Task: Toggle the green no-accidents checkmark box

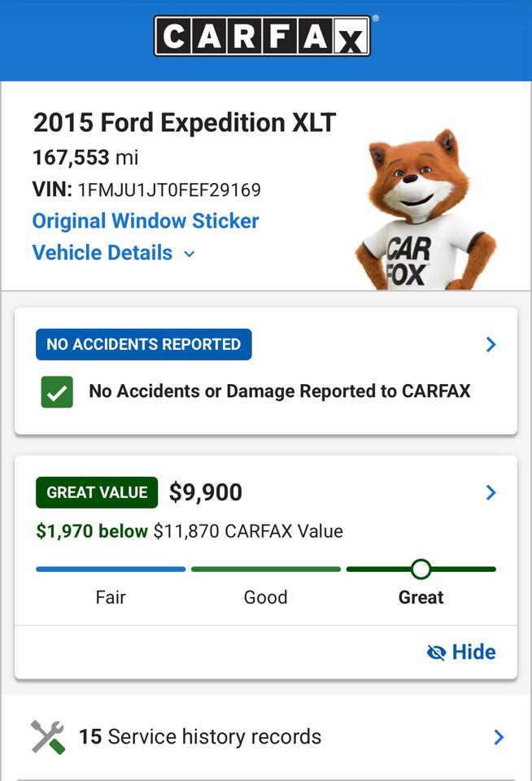Action: pos(57,391)
